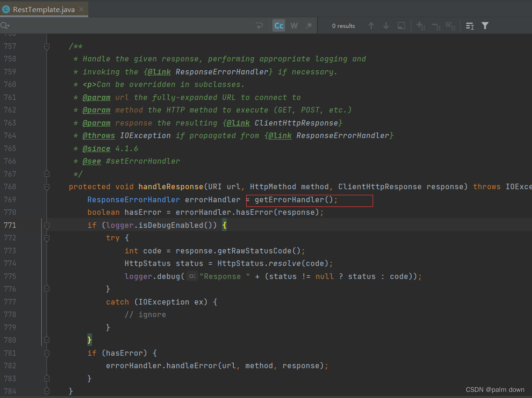532x398 pixels.
Task: Go to next occurrence arrow
Action: [x=386, y=26]
